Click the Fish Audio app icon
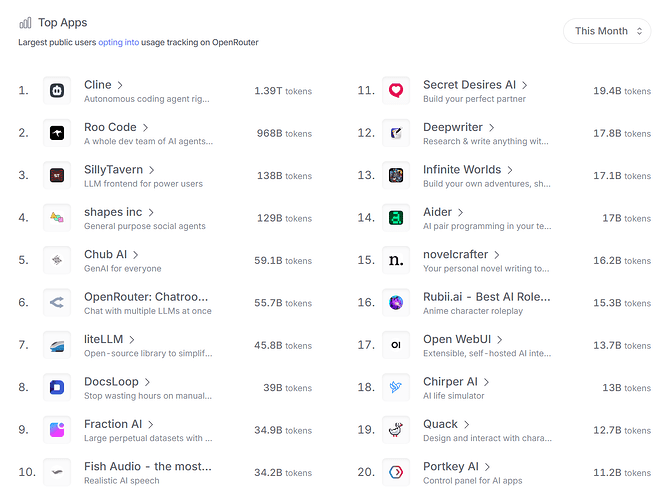The width and height of the screenshot is (672, 500). (57, 472)
